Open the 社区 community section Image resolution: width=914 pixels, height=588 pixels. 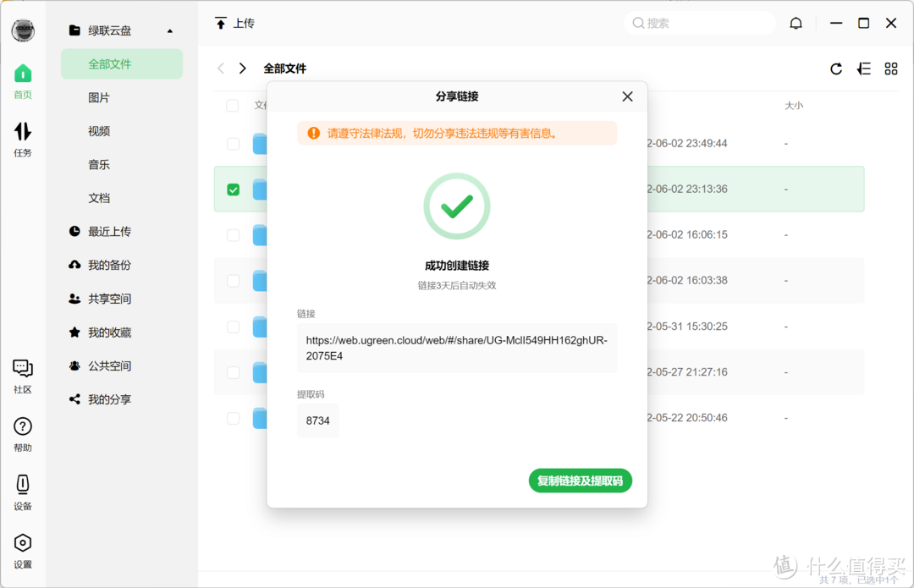pyautogui.click(x=23, y=376)
